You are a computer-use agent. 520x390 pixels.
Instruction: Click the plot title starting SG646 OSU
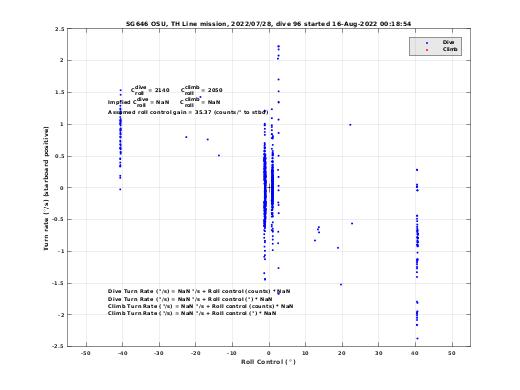(268, 24)
